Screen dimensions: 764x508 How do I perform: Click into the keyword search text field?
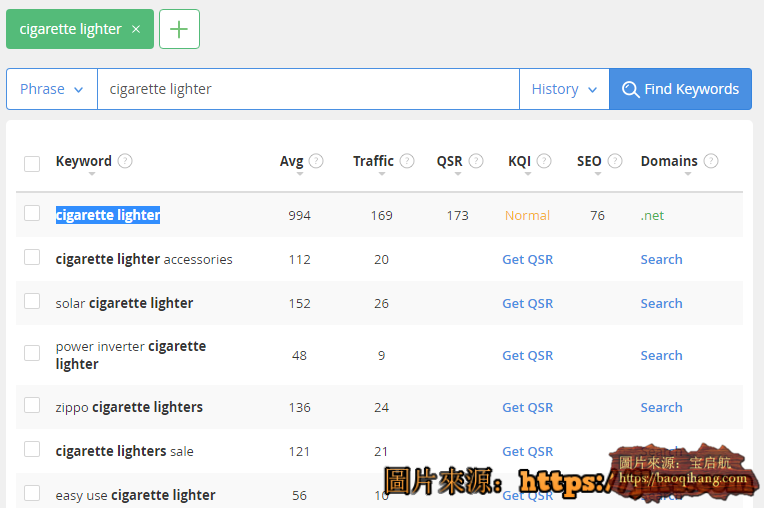[308, 89]
